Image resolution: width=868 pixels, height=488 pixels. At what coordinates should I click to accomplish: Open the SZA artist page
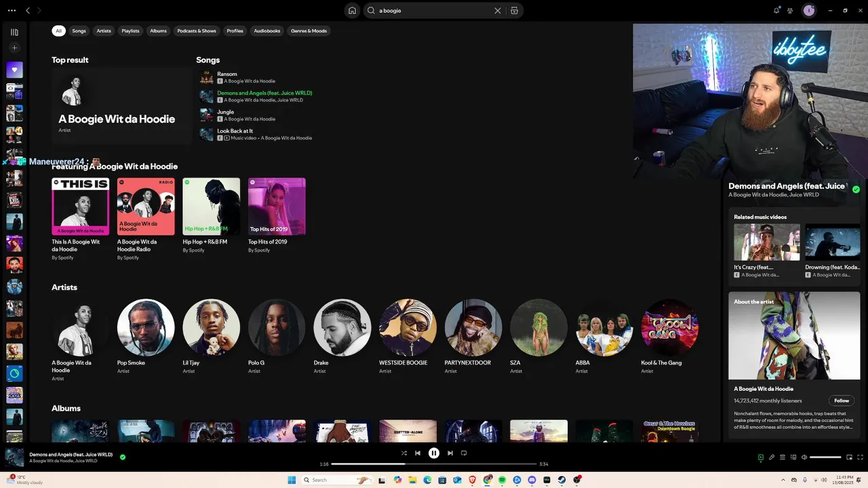(538, 328)
